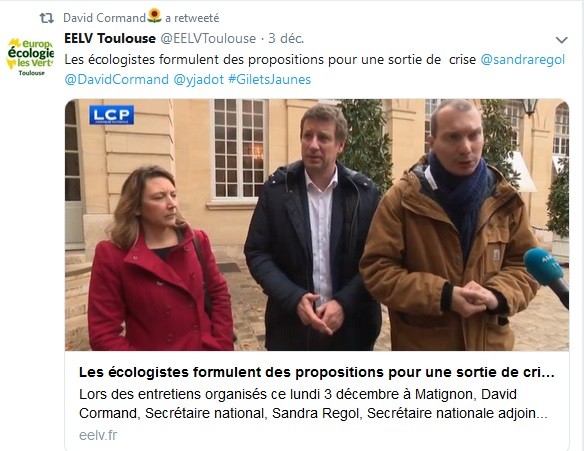The height and width of the screenshot is (451, 584).
Task: Follow the @yjadot mention
Action: (x=199, y=79)
